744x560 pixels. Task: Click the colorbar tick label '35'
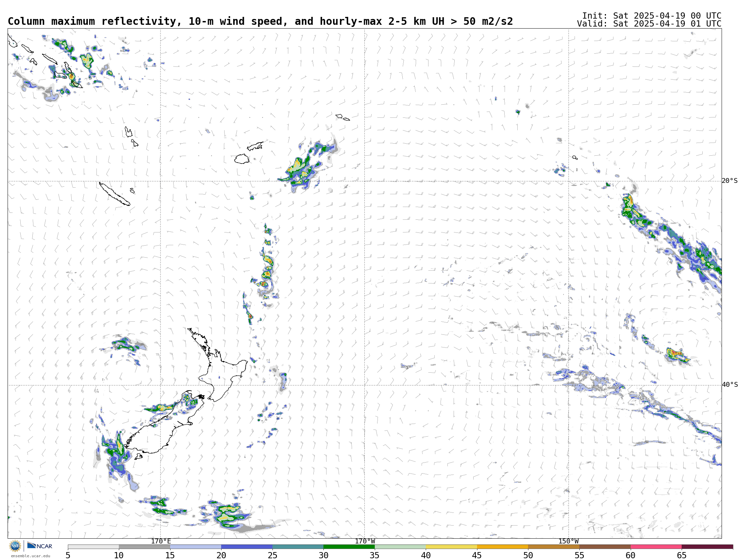point(375,555)
